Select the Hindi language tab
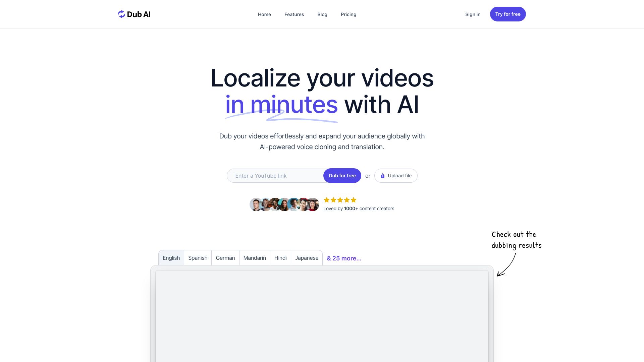This screenshot has height=362, width=644. coord(280,258)
